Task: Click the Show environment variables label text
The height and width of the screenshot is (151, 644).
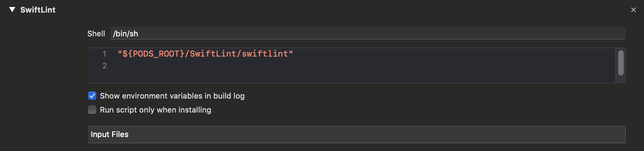Action: pyautogui.click(x=172, y=96)
